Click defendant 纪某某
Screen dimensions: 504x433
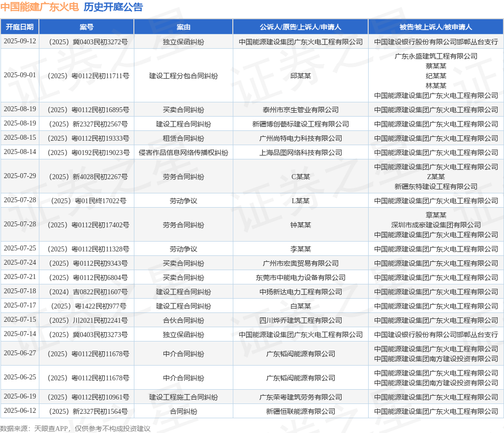point(436,76)
